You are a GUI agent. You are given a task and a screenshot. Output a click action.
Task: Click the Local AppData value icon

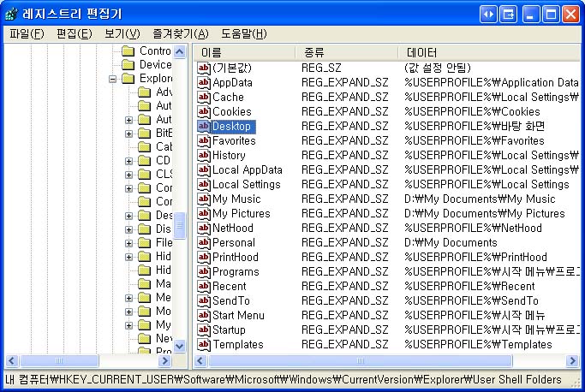203,169
